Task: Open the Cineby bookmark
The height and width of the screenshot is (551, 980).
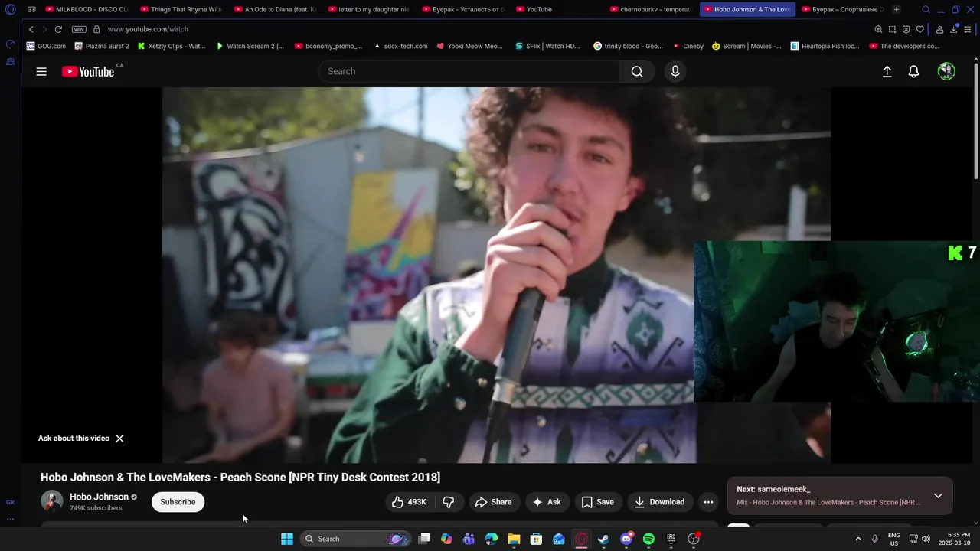Action: 688,46
